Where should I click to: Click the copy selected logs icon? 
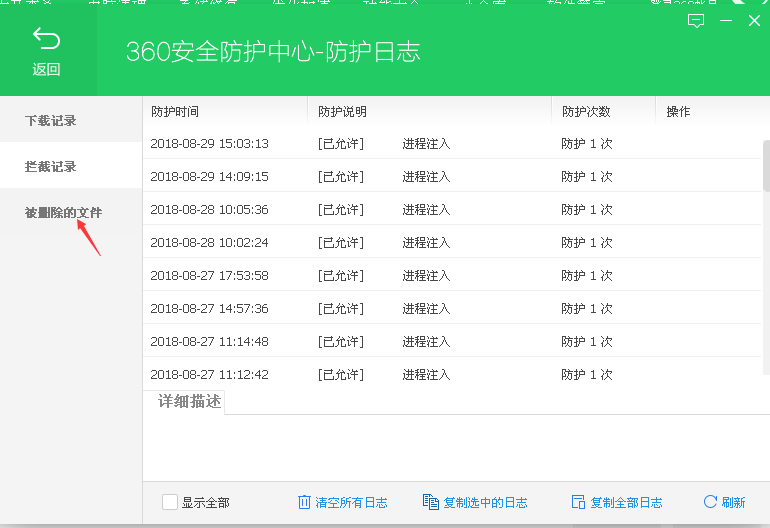pyautogui.click(x=431, y=502)
